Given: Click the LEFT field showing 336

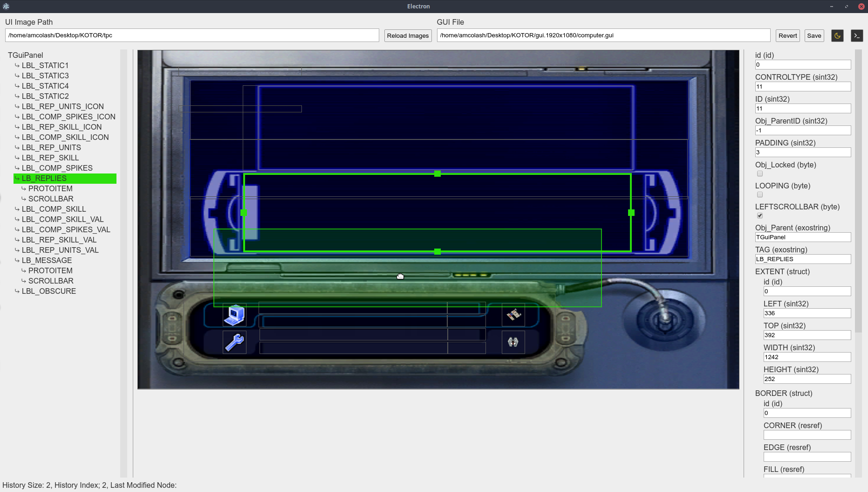Looking at the screenshot, I should (807, 313).
